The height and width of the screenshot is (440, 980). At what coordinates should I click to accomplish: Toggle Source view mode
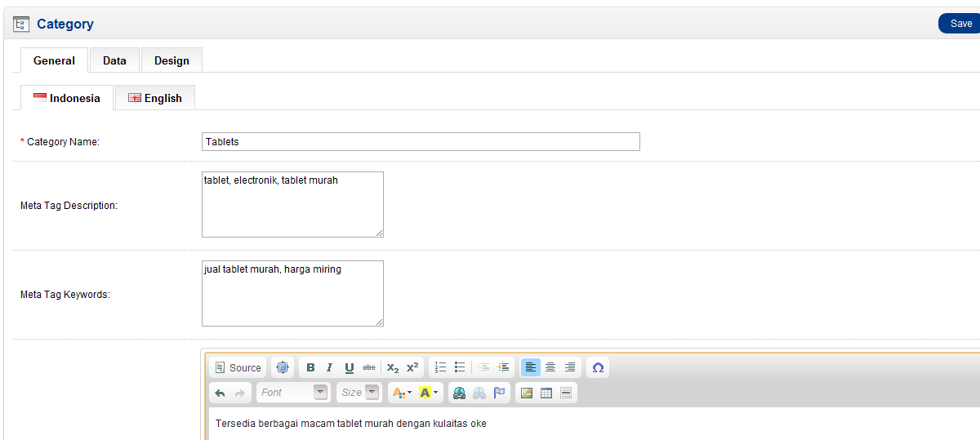coord(238,368)
